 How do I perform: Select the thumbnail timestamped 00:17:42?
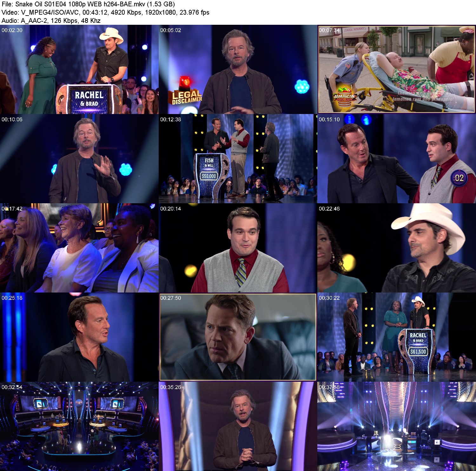pos(79,248)
